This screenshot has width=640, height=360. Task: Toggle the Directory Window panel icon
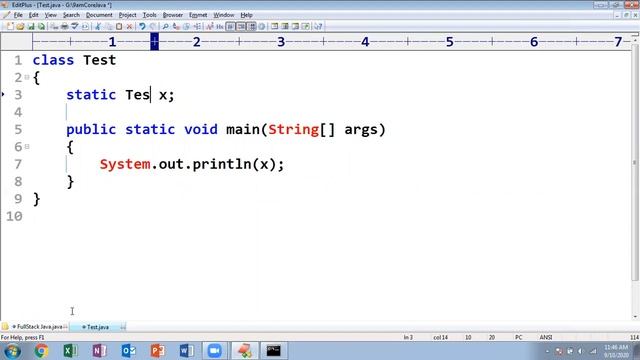[x=274, y=27]
